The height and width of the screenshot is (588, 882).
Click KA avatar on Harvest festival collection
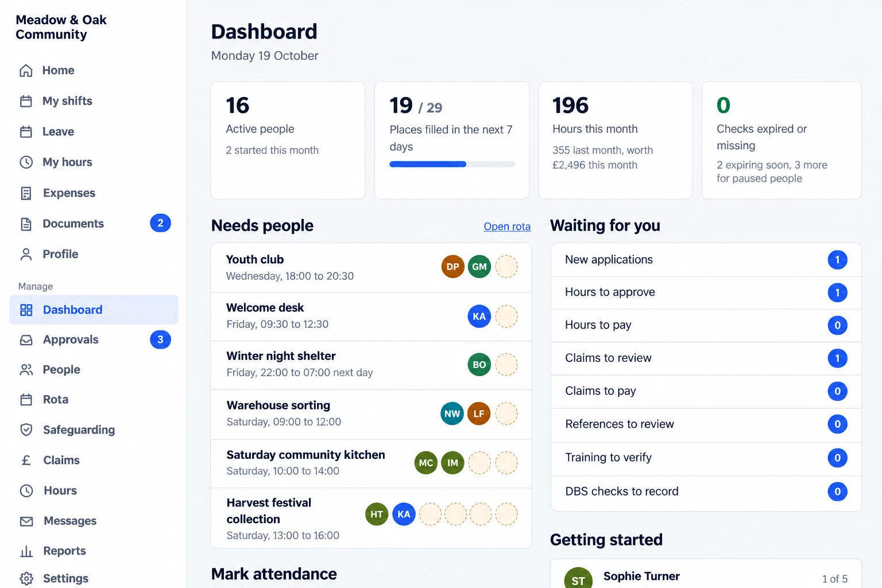404,514
